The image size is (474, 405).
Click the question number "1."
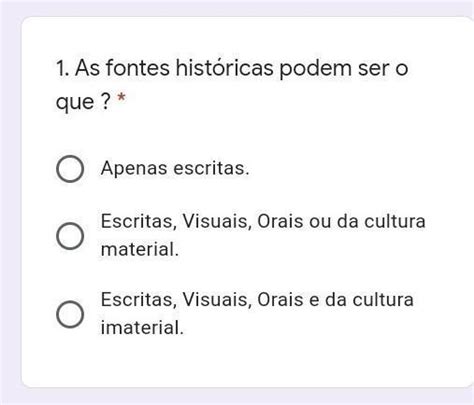[x=63, y=68]
